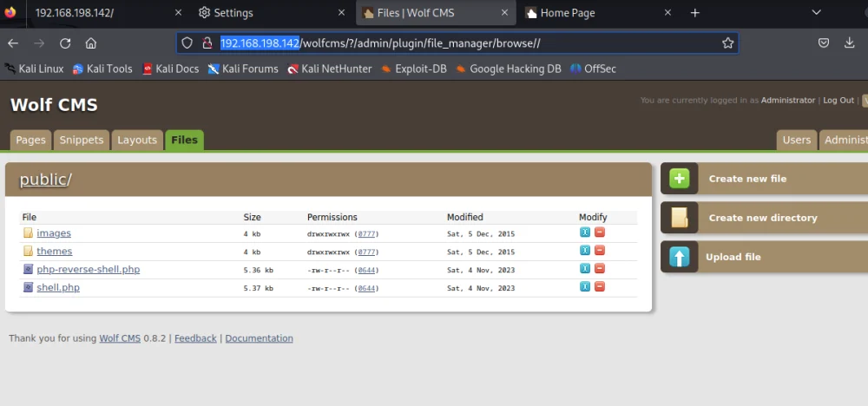The width and height of the screenshot is (868, 406).
Task: Click the public directory breadcrumb link
Action: click(43, 180)
